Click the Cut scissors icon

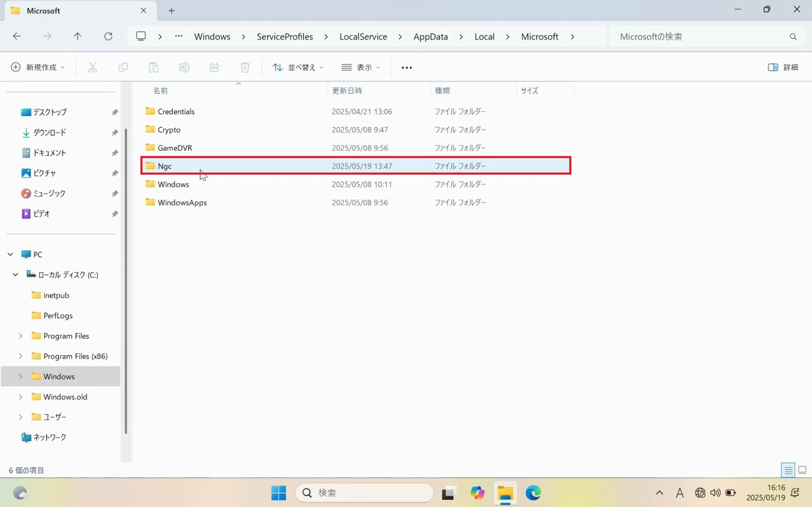coord(93,67)
